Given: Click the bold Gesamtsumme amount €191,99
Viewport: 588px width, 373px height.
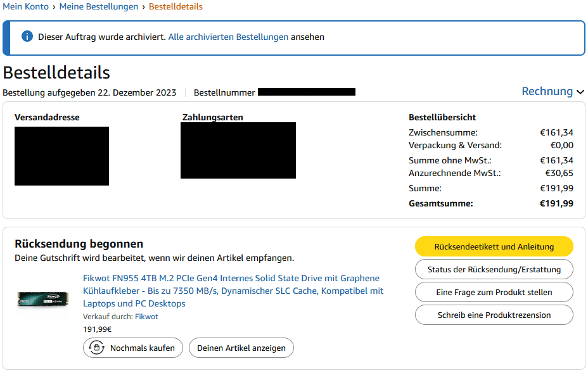Looking at the screenshot, I should click(556, 203).
